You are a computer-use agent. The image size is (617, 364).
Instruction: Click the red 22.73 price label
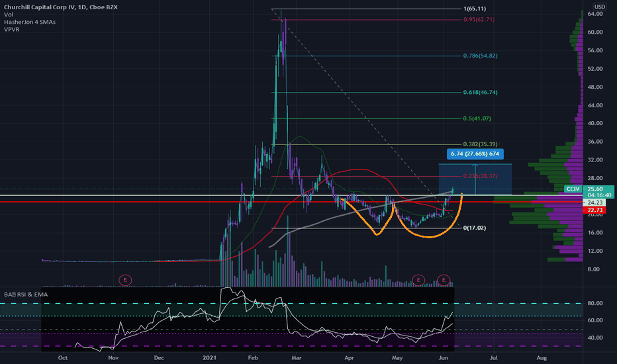pyautogui.click(x=595, y=210)
